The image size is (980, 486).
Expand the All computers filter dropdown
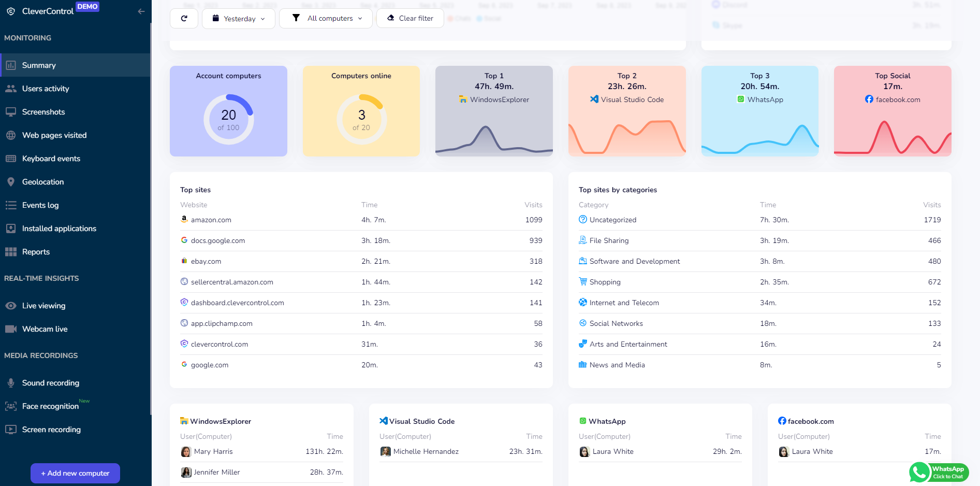(x=326, y=18)
